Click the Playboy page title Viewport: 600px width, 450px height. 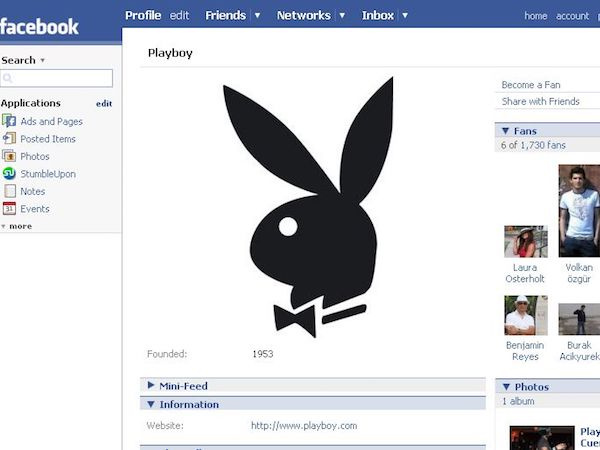coord(170,53)
